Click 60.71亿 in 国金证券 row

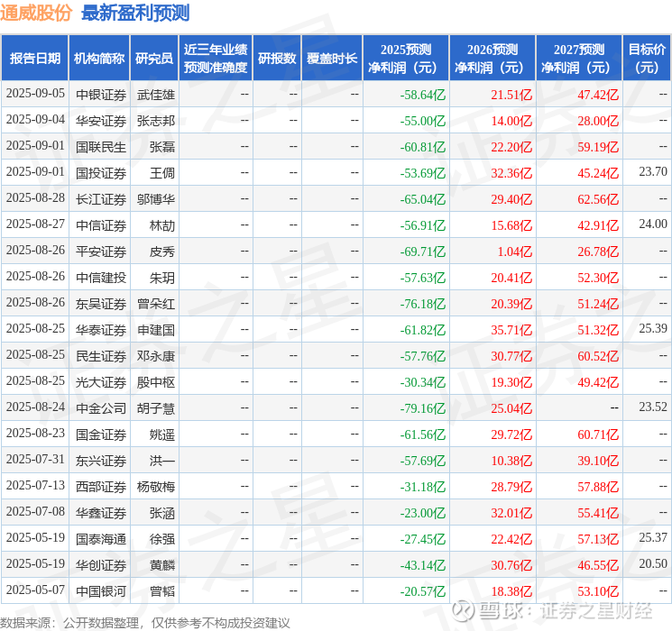[598, 434]
